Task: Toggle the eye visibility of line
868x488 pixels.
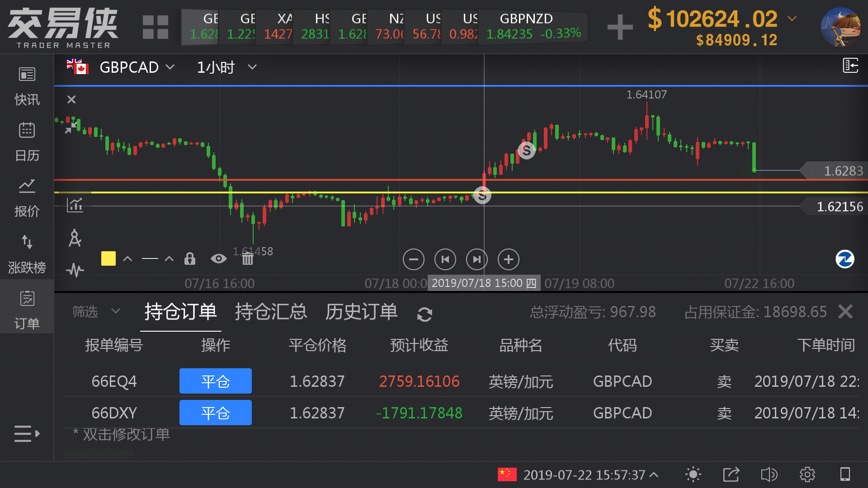Action: click(218, 258)
